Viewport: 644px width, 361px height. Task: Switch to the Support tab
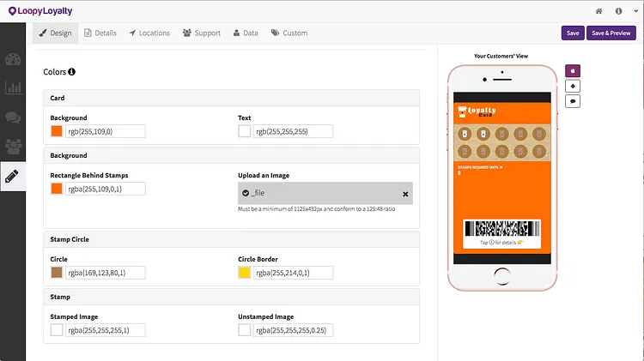pos(202,33)
